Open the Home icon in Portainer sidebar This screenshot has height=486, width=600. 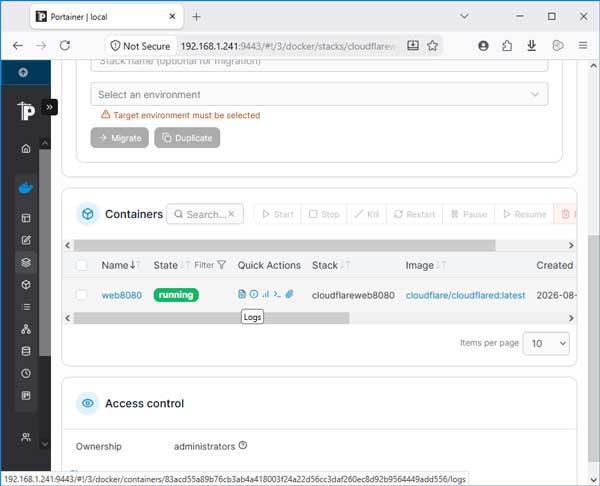(x=26, y=148)
